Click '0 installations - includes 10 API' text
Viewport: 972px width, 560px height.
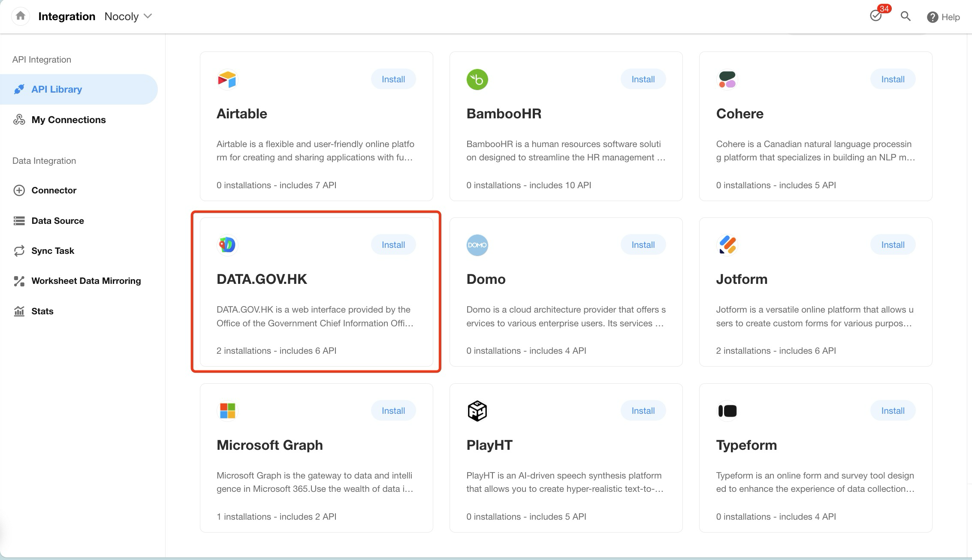click(x=528, y=185)
